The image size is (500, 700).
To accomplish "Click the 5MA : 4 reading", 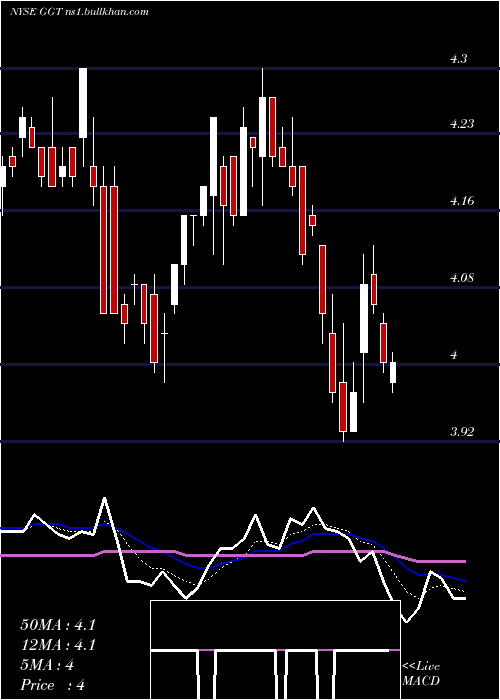I will coord(47,665).
